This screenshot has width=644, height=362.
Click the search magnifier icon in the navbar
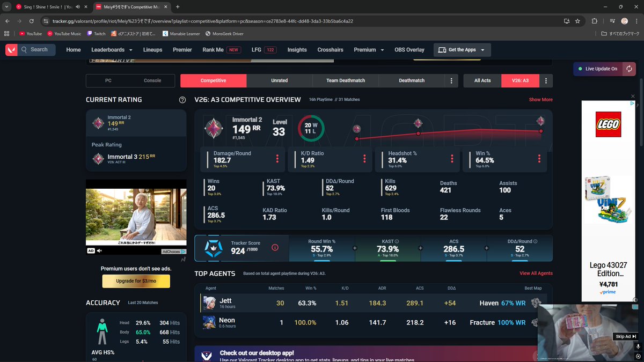coord(24,50)
